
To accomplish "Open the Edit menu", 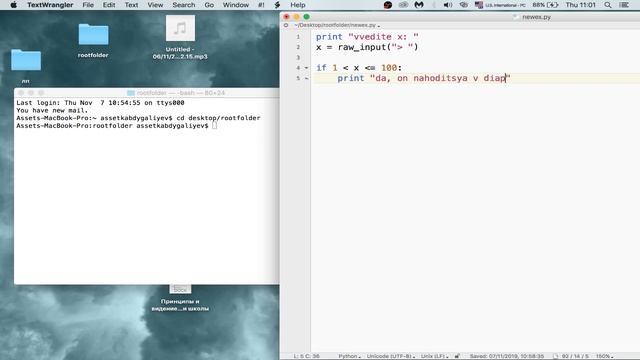I will [x=109, y=5].
